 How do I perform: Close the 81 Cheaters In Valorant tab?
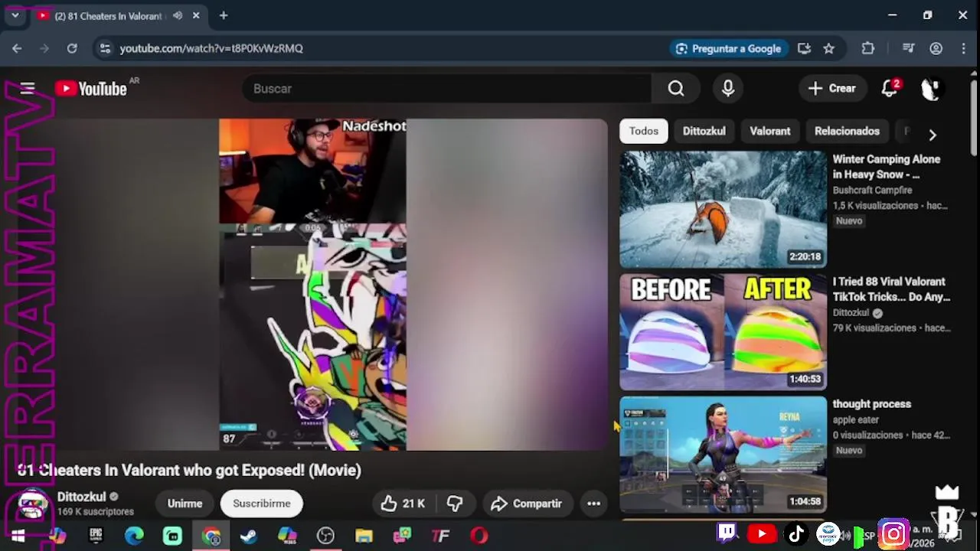click(196, 15)
